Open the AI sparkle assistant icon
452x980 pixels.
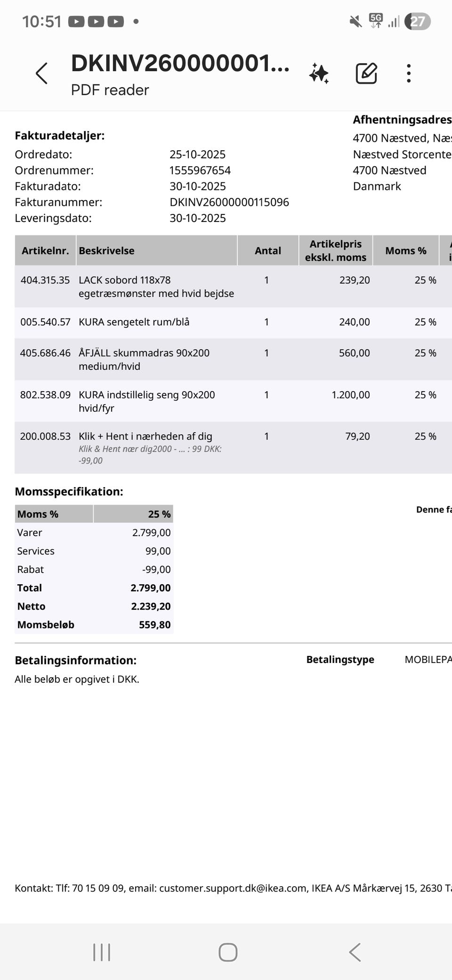coord(319,73)
